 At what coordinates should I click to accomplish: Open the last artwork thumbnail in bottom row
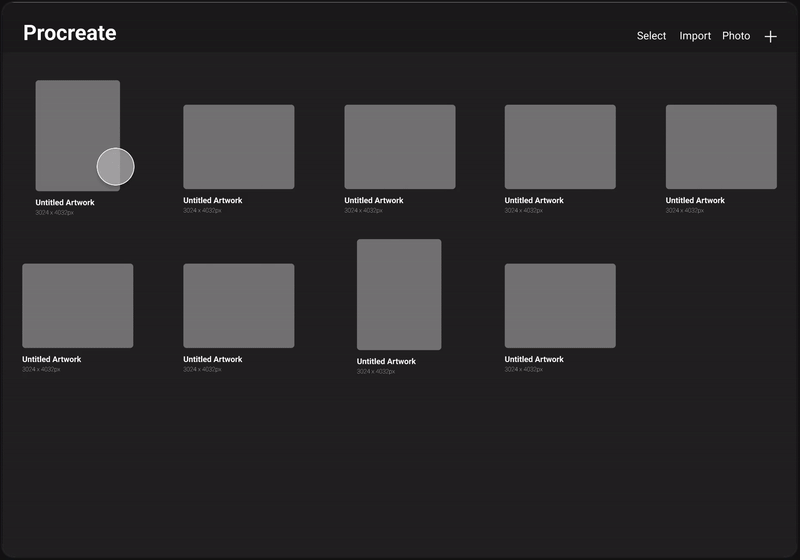coord(560,306)
